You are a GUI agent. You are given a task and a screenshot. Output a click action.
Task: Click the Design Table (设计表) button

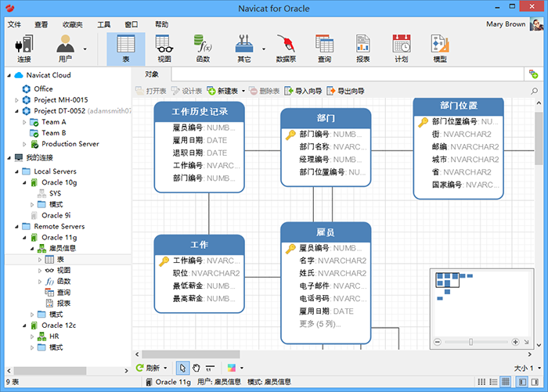tap(186, 92)
